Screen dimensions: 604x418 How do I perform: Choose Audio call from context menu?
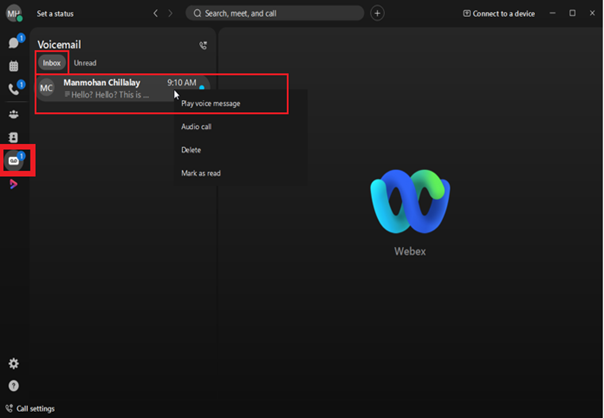click(196, 126)
